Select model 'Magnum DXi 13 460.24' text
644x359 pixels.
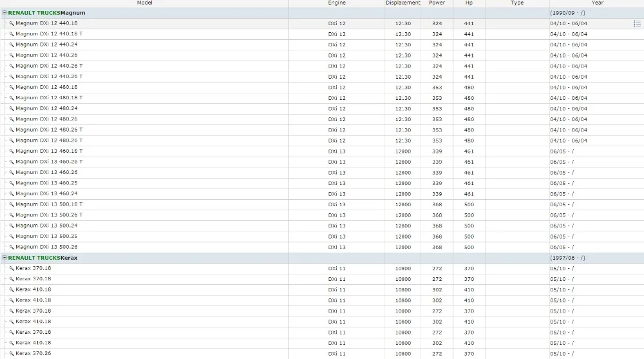46,194
